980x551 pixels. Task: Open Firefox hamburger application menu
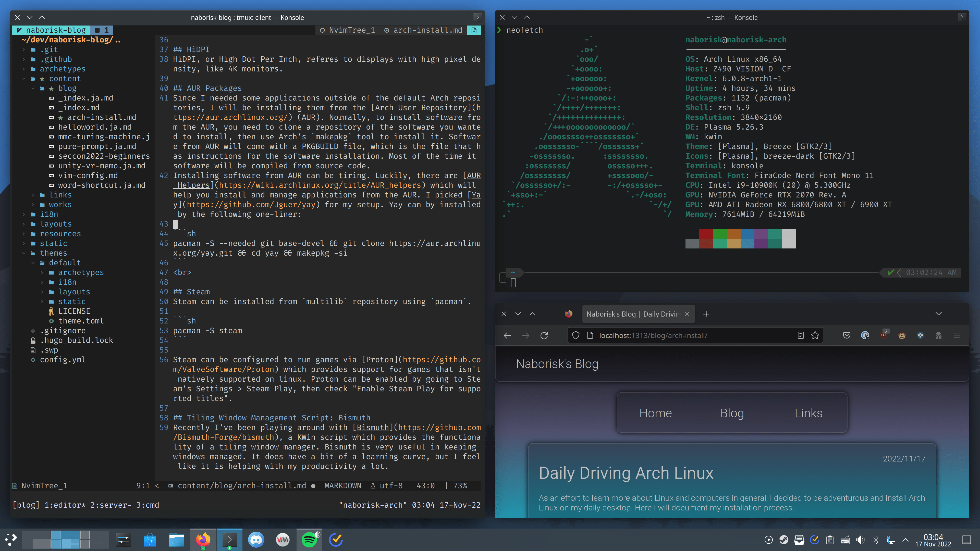click(x=957, y=335)
